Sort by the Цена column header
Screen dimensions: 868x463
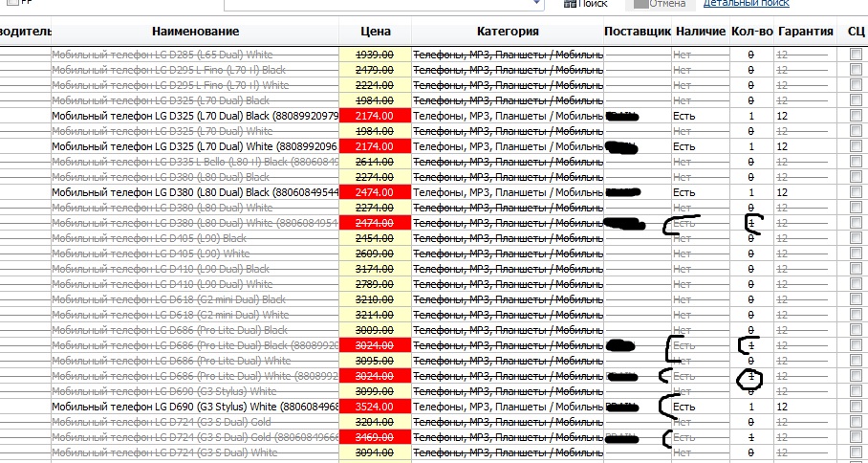[x=376, y=32]
